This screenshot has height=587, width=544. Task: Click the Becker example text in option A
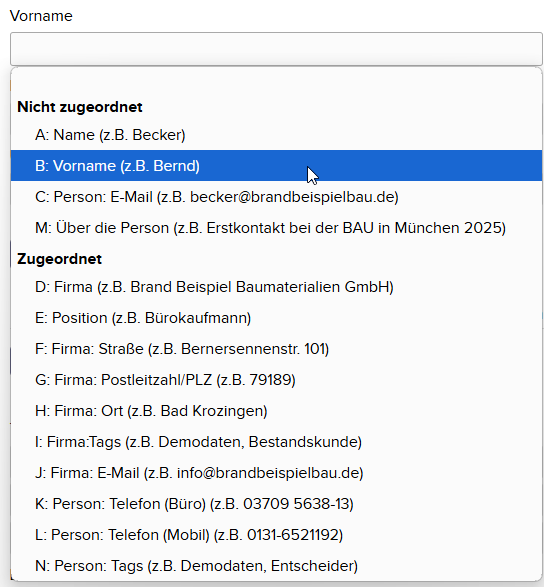coord(157,135)
